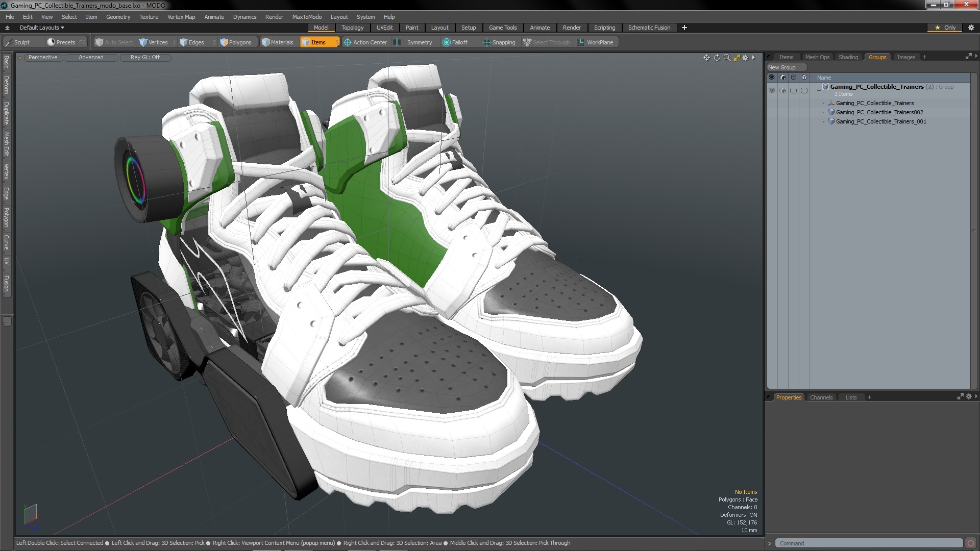Screen dimensions: 980x551
Task: Add a new layout tab with plus
Action: (x=684, y=28)
